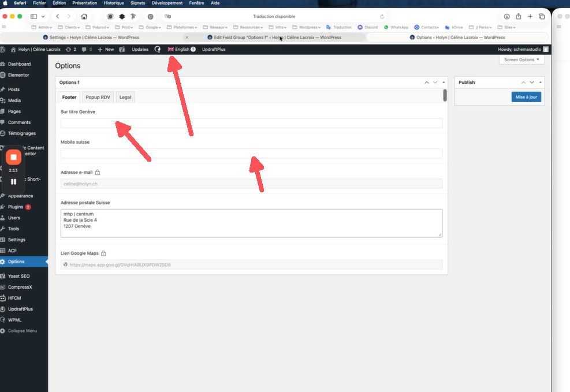The height and width of the screenshot is (392, 570).
Task: Open the Wordpress bookmarks folder
Action: (307, 27)
